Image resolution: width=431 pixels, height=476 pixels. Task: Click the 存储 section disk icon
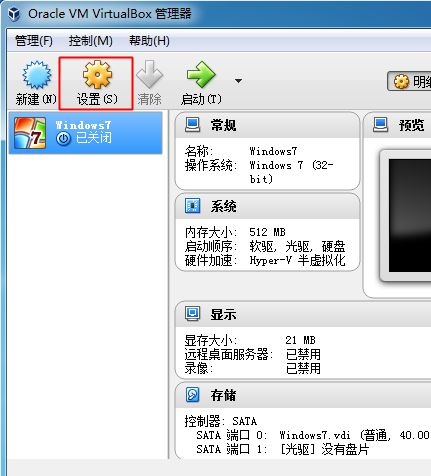click(193, 395)
